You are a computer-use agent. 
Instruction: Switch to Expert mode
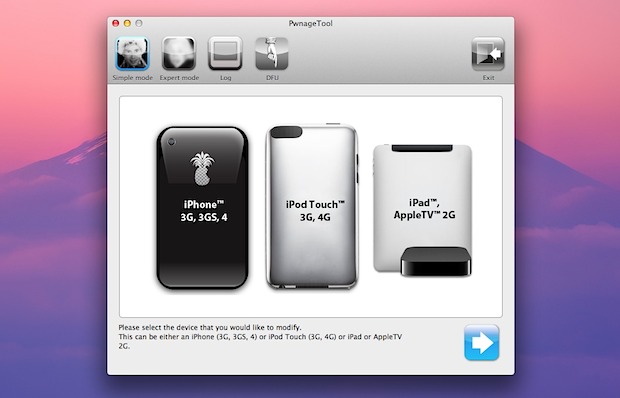tap(179, 54)
